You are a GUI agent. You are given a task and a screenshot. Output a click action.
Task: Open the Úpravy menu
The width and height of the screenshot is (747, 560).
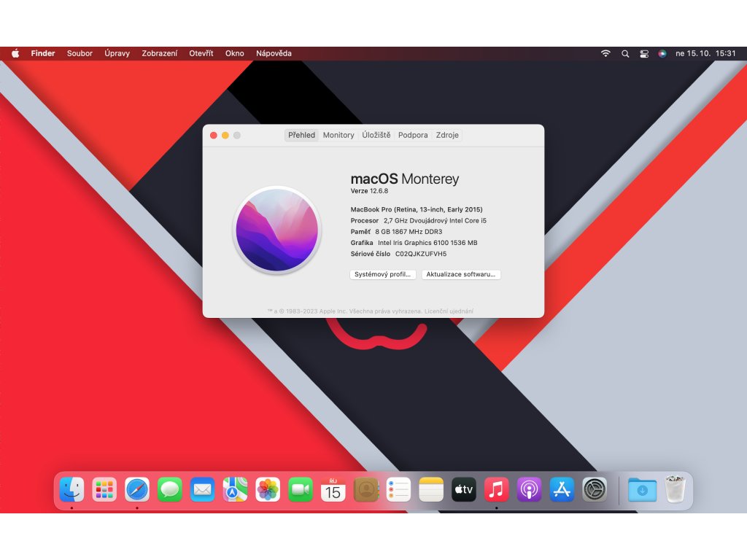[x=117, y=53]
